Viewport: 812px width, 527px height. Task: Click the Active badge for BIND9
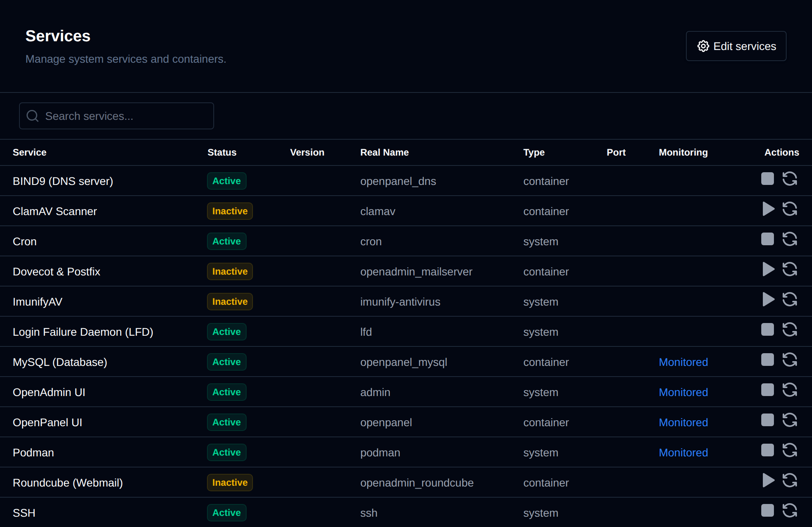click(226, 181)
